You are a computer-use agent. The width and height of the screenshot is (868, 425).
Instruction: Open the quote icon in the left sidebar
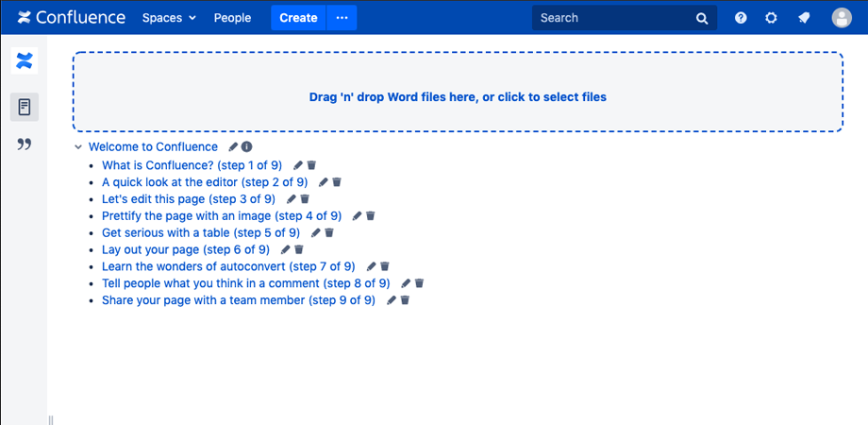[x=25, y=144]
